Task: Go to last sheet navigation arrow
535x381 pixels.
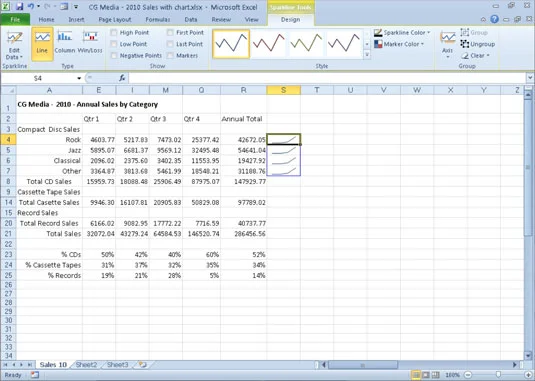Action: click(x=29, y=365)
